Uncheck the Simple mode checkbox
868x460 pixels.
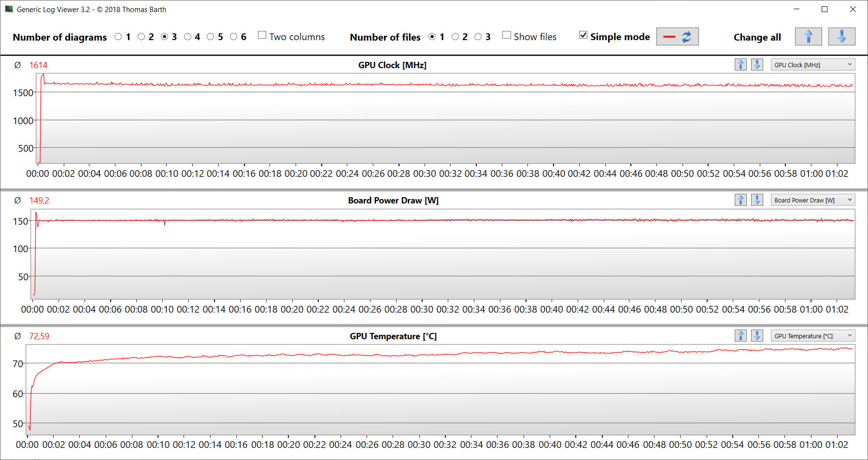coord(583,35)
